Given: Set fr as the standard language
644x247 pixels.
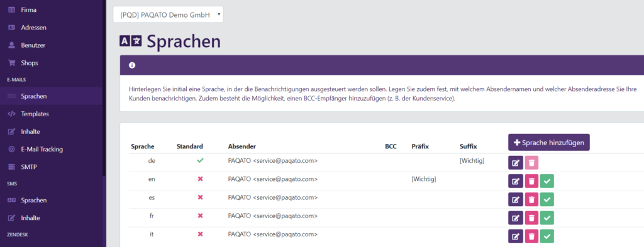Looking at the screenshot, I should click(x=547, y=218).
